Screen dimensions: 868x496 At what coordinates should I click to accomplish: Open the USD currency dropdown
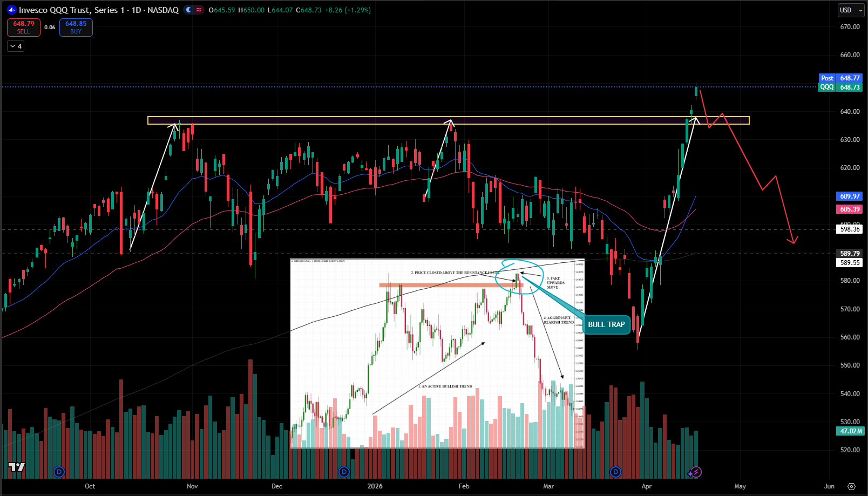tap(850, 10)
